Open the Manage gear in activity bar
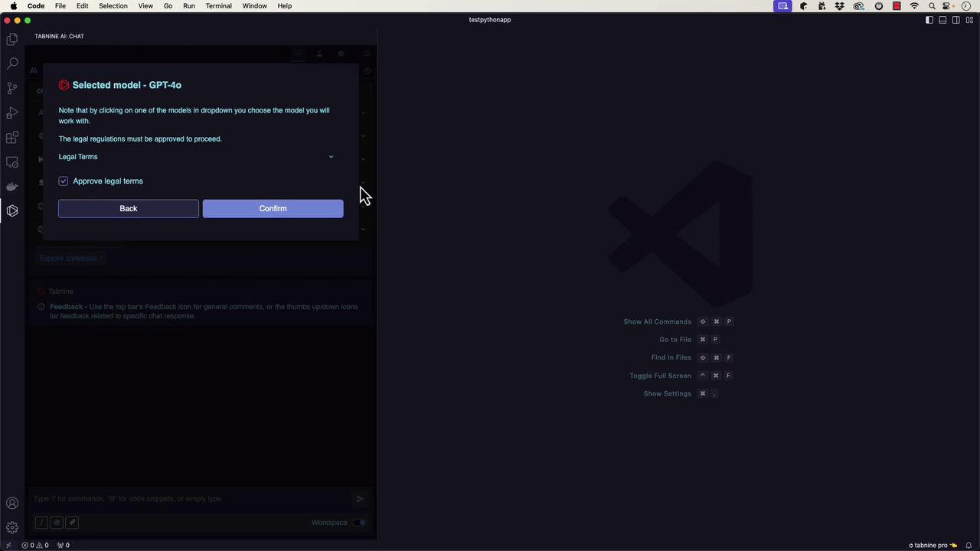Screen dimensions: 980x551 12,527
